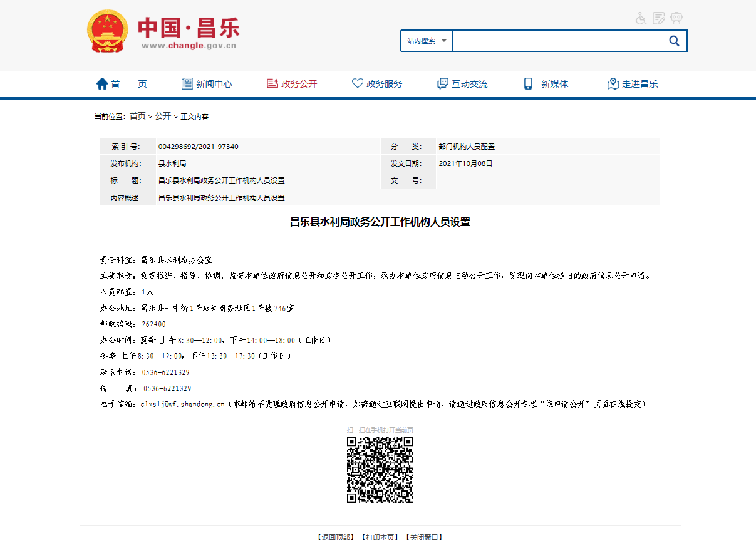Click the QR code image
Screen dimensions: 756x548
coord(380,470)
